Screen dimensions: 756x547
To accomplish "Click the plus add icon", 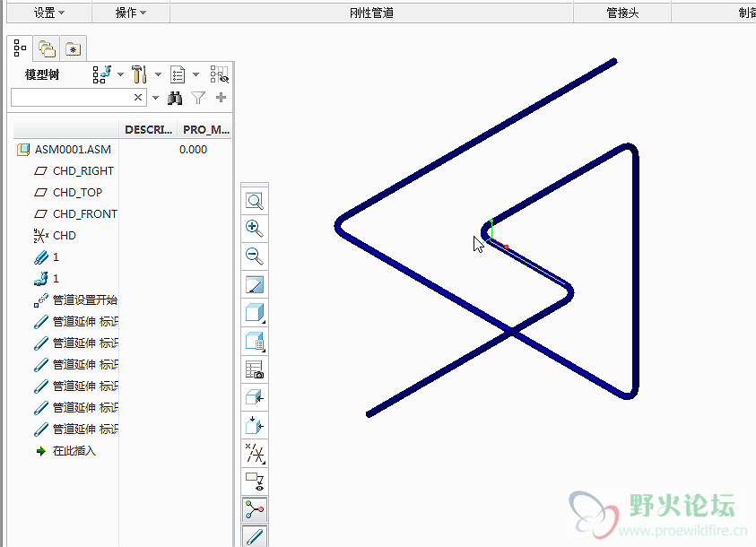I will click(x=221, y=98).
